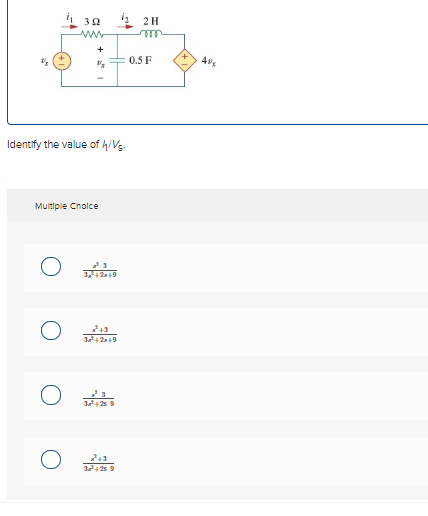Click the 'Identify the value of I1/Vs' prompt
428x516 pixels.
(66, 145)
